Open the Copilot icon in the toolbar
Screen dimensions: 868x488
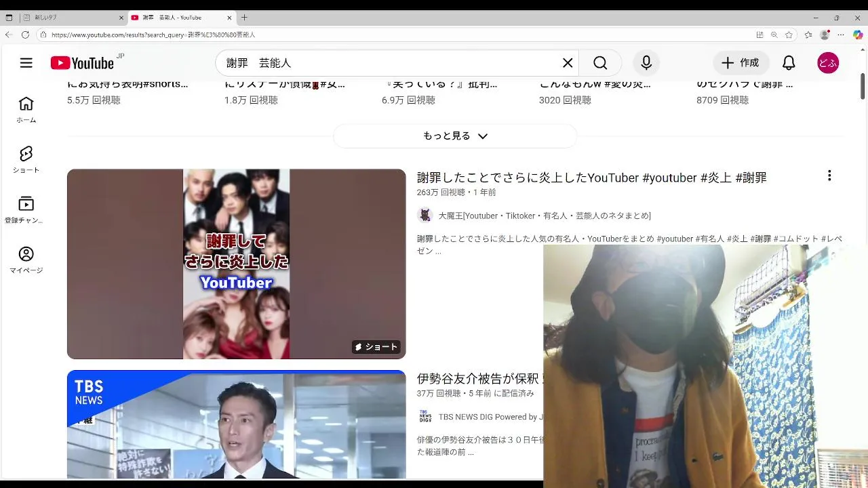[858, 35]
